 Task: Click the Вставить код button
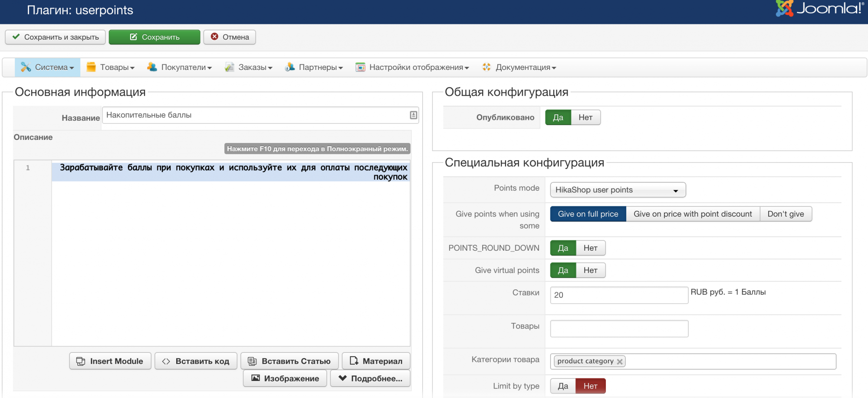[196, 361]
